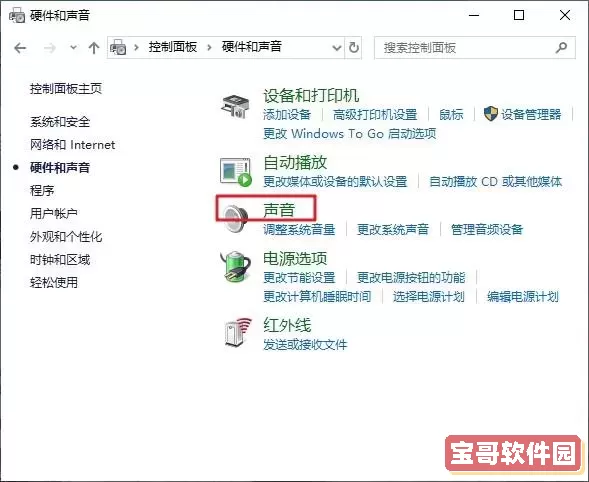The width and height of the screenshot is (589, 482).
Task: Close the 硬件和声音 window
Action: [565, 15]
